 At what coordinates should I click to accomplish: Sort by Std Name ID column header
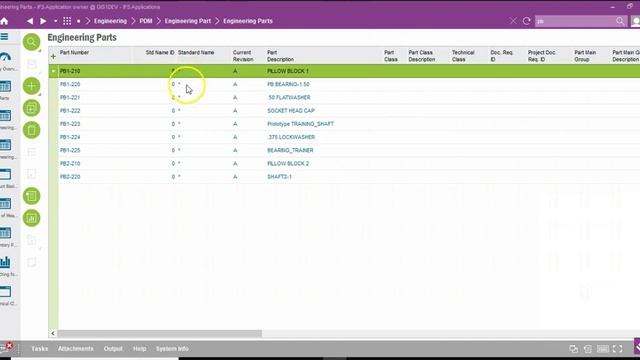coord(160,53)
